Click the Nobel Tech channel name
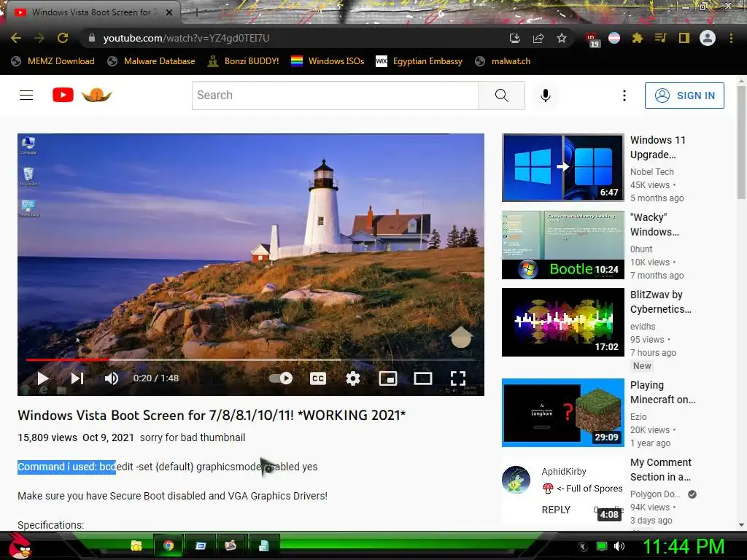The image size is (747, 560). [651, 172]
